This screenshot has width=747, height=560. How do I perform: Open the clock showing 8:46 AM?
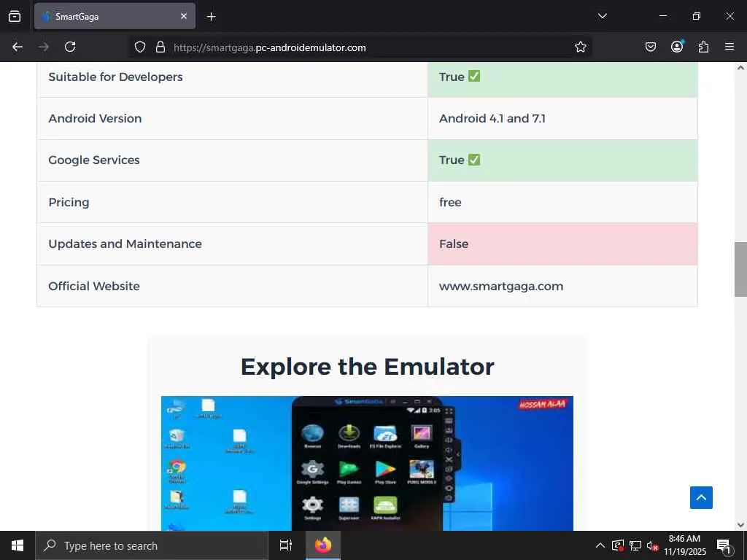[684, 545]
